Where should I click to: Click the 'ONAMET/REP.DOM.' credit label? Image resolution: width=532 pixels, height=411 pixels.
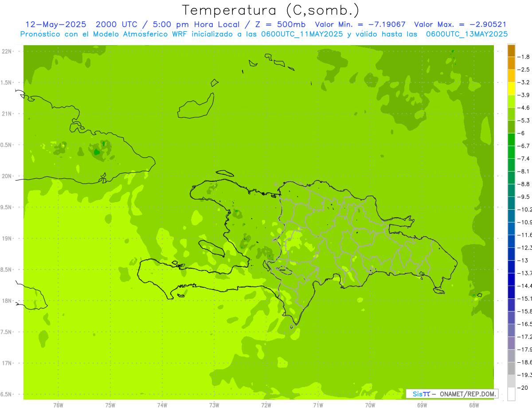click(467, 394)
